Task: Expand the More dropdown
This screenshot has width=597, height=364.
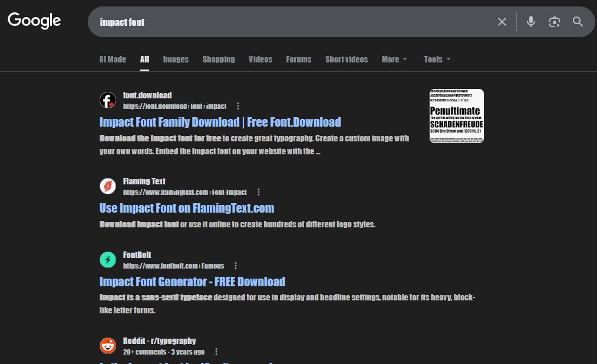Action: pos(394,59)
